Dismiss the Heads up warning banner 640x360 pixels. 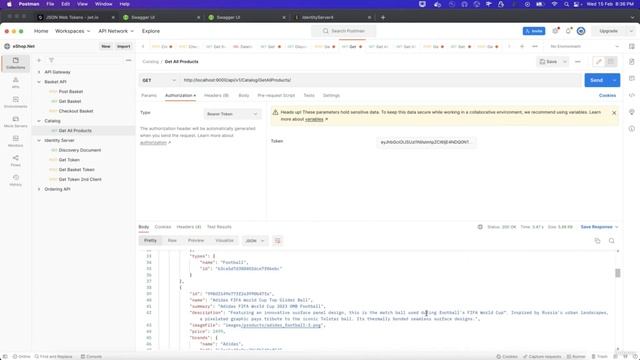point(614,113)
